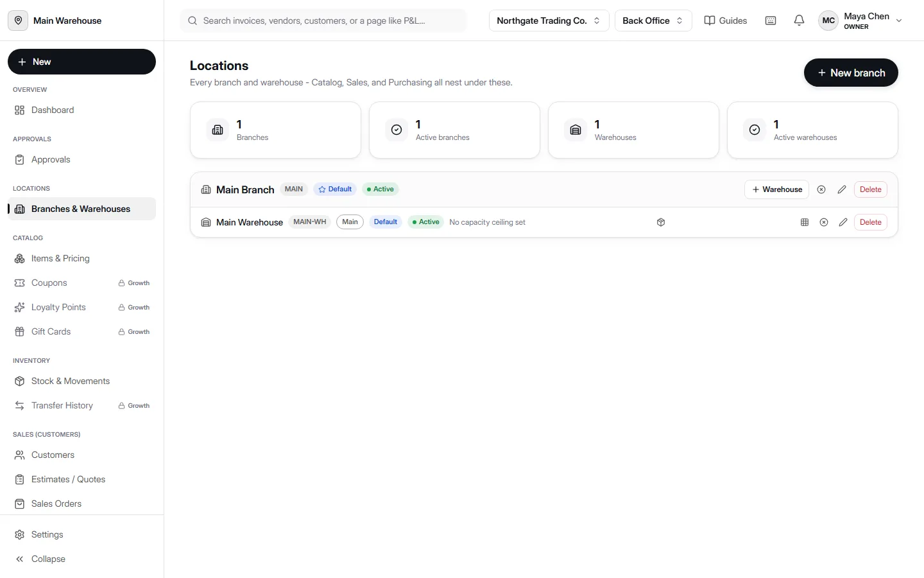This screenshot has height=578, width=924.
Task: Open the Guides link
Action: click(x=726, y=21)
